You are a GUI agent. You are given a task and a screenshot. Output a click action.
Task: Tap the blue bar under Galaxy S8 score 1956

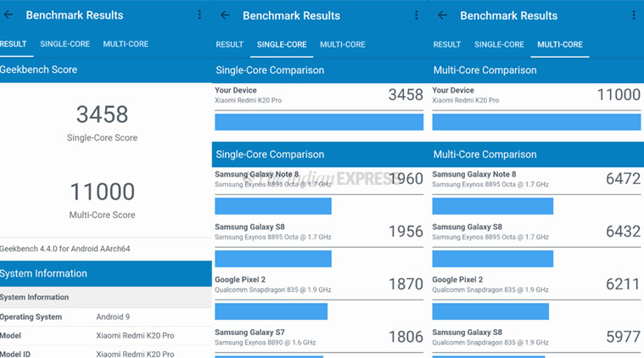coord(273,259)
